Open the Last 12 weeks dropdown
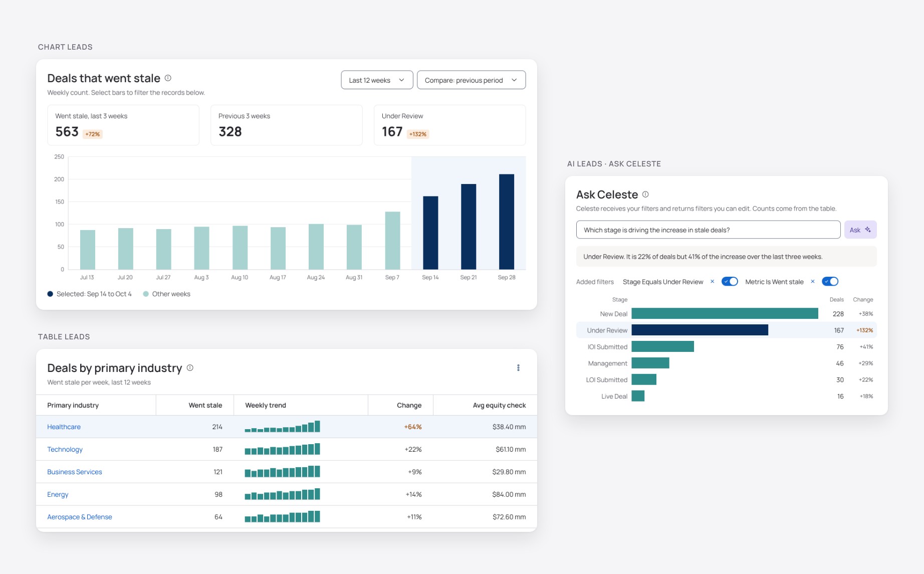The height and width of the screenshot is (574, 924). [x=377, y=80]
